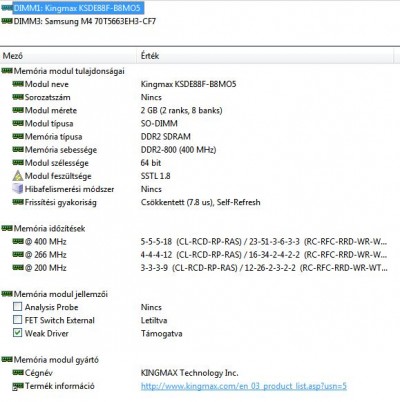Viewport: 400px width, 402px height.
Task: Click the warning icon beside Modul feszültsége
Action: click(18, 176)
